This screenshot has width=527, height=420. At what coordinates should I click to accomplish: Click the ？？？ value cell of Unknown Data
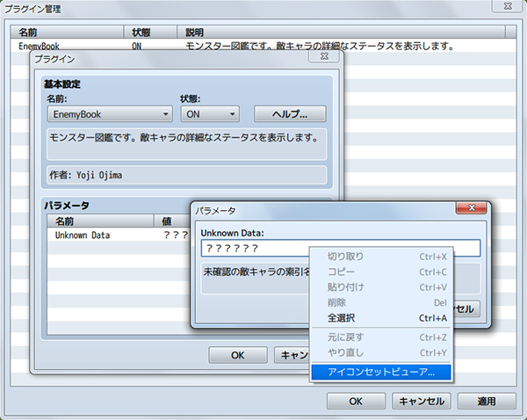pyautogui.click(x=176, y=235)
